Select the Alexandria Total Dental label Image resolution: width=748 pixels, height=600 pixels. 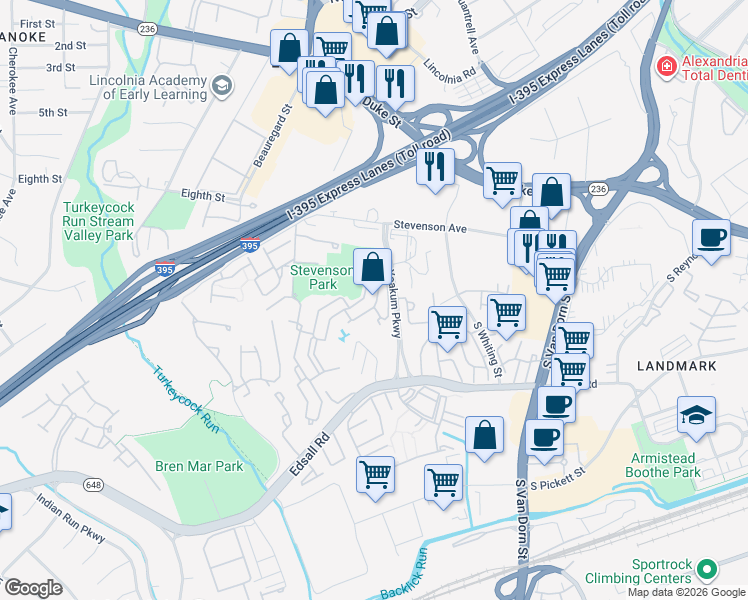(715, 68)
